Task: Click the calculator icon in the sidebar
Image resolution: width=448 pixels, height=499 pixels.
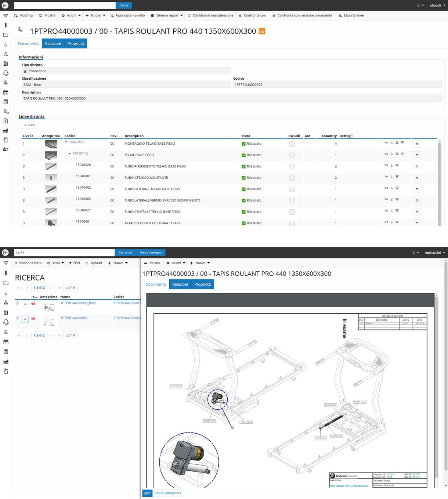Action: (x=6, y=102)
